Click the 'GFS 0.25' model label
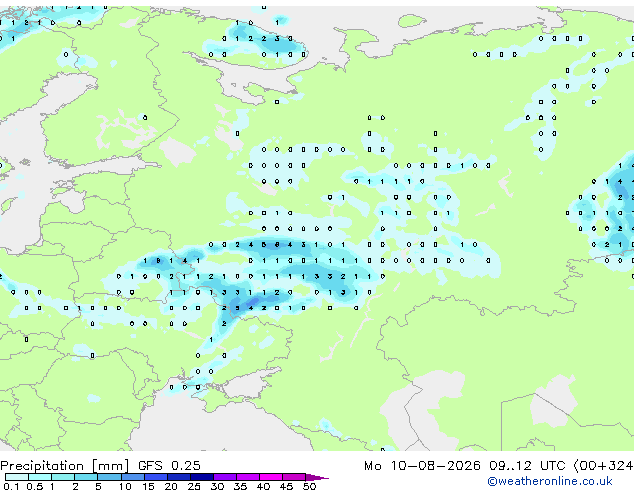 click(x=169, y=466)
